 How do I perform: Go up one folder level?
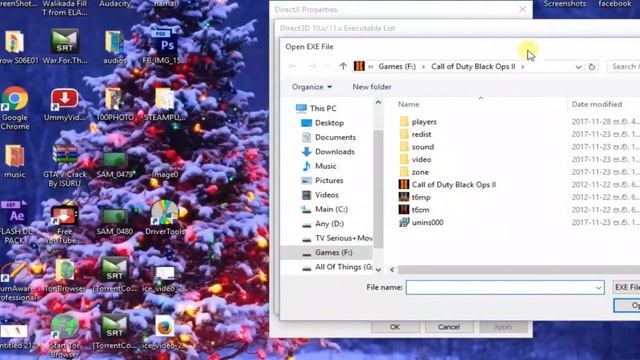(x=343, y=66)
